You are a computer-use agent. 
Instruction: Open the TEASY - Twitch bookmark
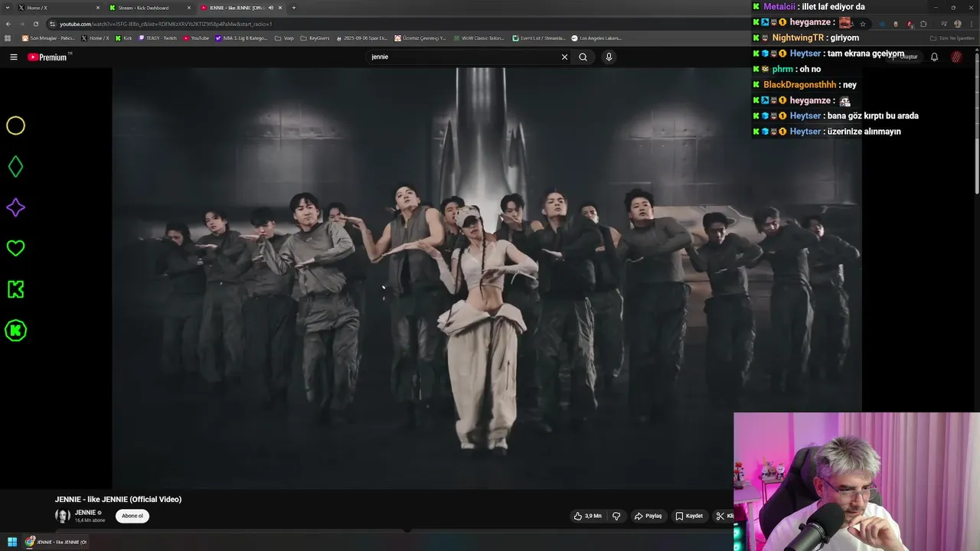tap(158, 37)
